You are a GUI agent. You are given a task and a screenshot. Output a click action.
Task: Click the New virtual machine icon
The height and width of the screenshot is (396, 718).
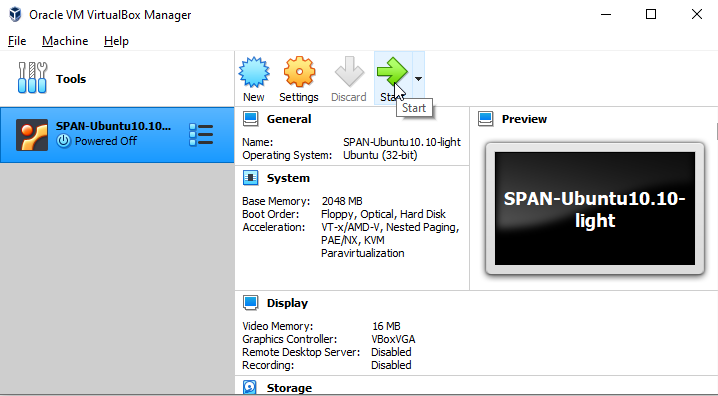[254, 72]
